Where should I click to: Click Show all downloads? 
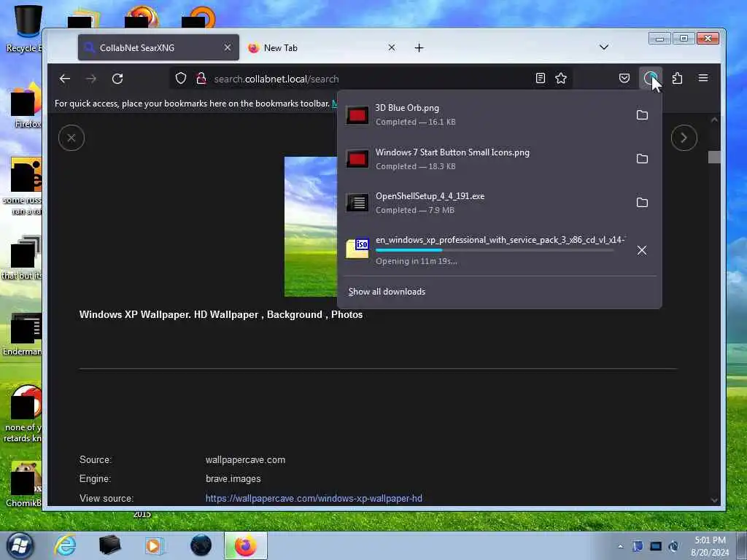pyautogui.click(x=387, y=292)
